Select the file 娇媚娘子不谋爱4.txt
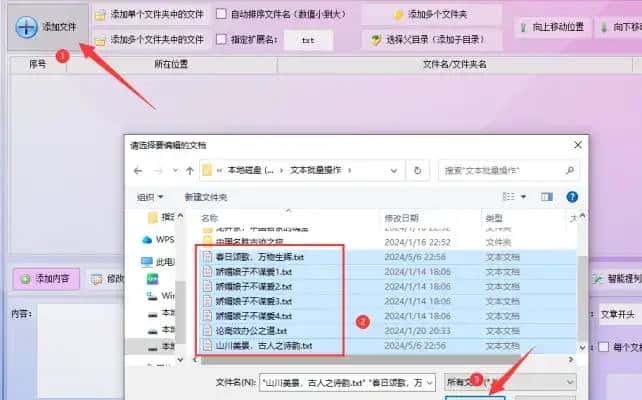642x400 pixels. (254, 316)
